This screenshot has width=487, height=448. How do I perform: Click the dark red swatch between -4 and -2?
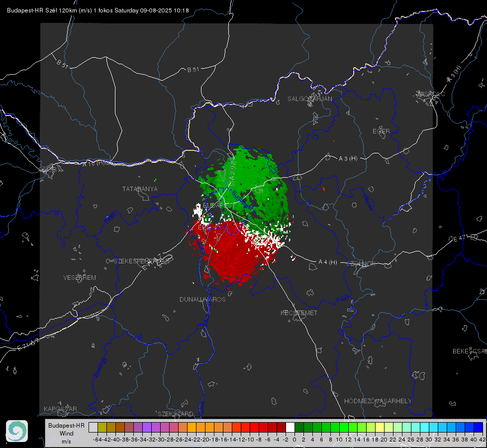pyautogui.click(x=281, y=427)
